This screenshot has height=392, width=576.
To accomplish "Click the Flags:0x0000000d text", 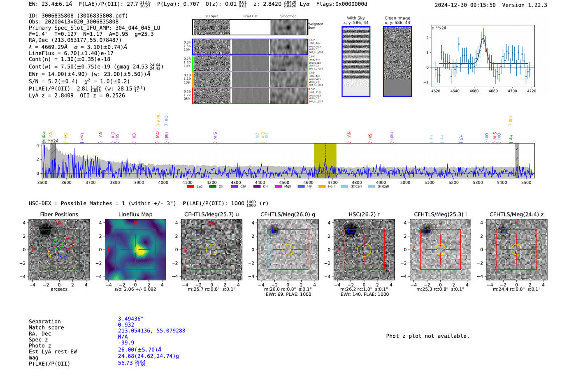I will pos(342,4).
